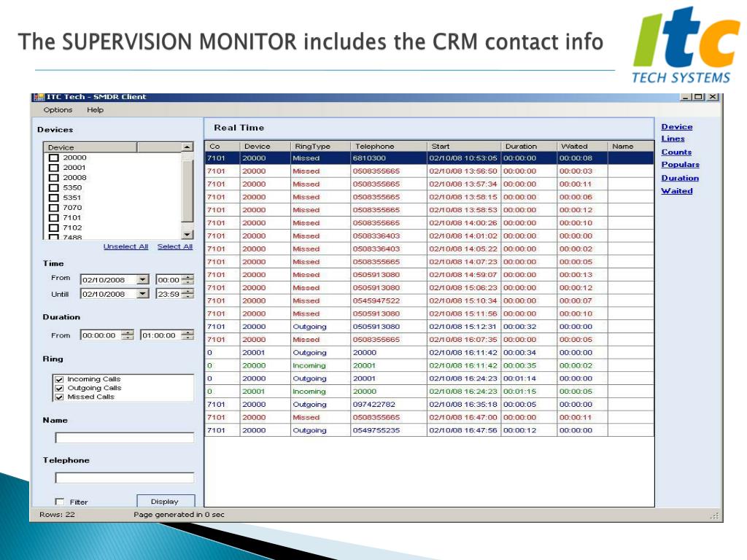Enable the Filter checkbox
This screenshot has width=747, height=560.
60,502
